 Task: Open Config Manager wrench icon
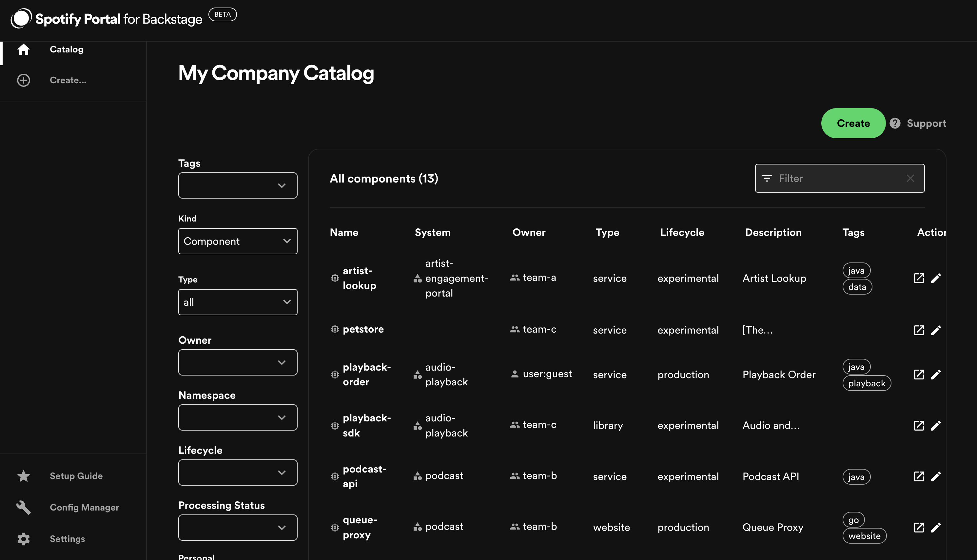tap(24, 507)
